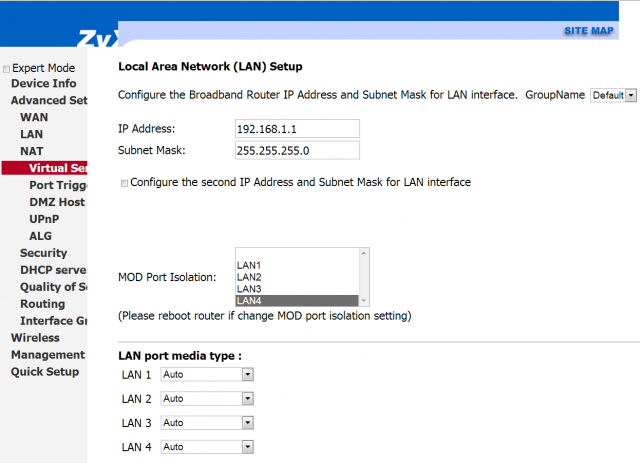Viewport: 640px width, 463px height.
Task: Click the Subnet Mask input field
Action: click(x=297, y=150)
